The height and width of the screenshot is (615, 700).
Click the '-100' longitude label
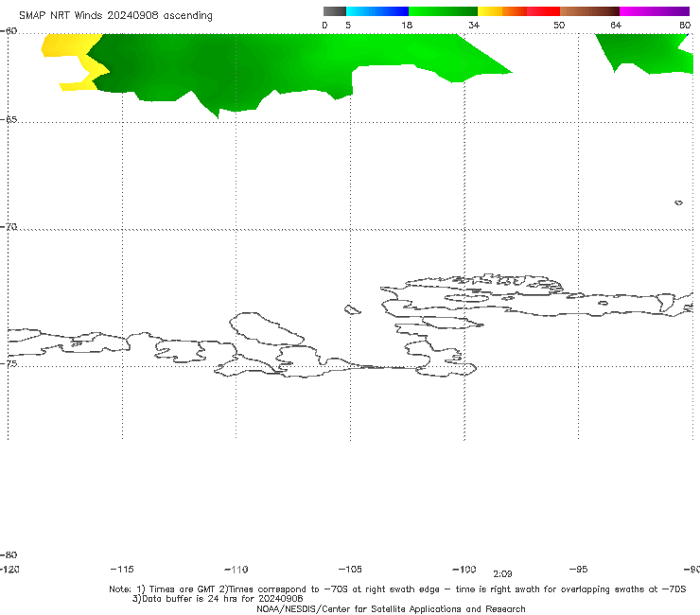click(x=464, y=569)
